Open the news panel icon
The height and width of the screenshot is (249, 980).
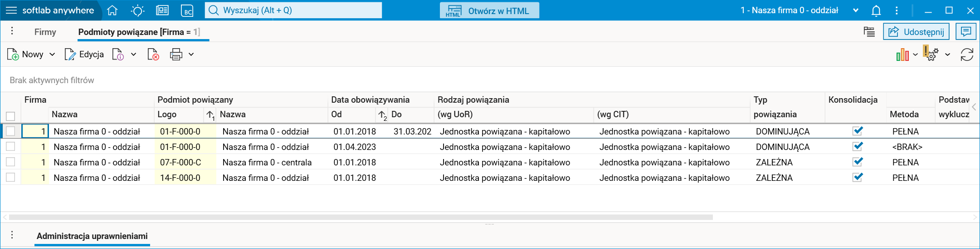[x=162, y=10]
